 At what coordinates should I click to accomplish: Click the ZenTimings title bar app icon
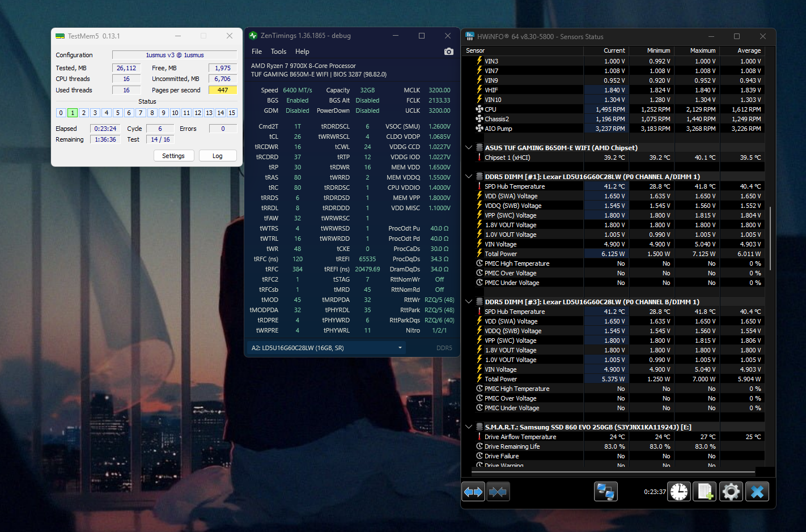point(253,36)
